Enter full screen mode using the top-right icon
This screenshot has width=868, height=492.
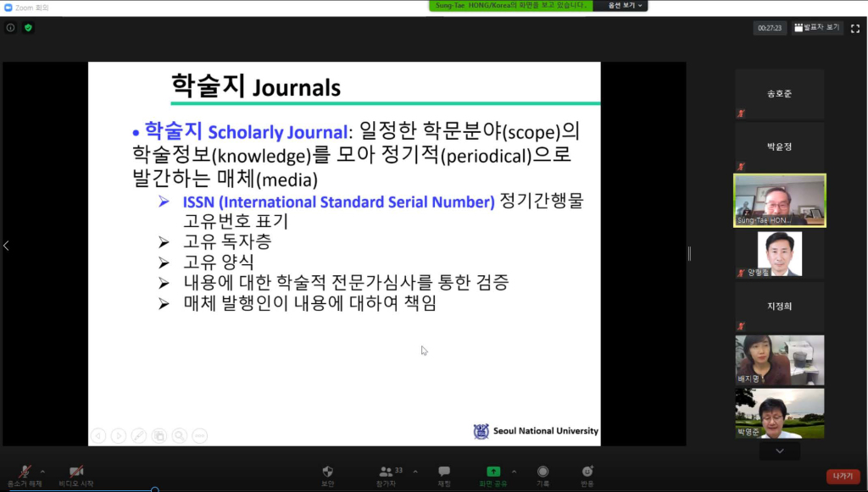pyautogui.click(x=855, y=28)
